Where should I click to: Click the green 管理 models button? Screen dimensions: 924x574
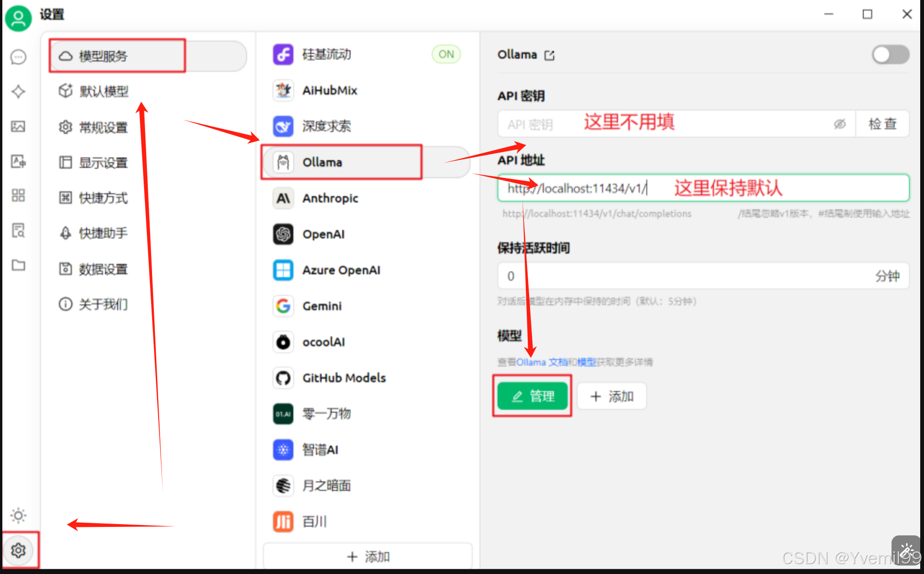532,396
